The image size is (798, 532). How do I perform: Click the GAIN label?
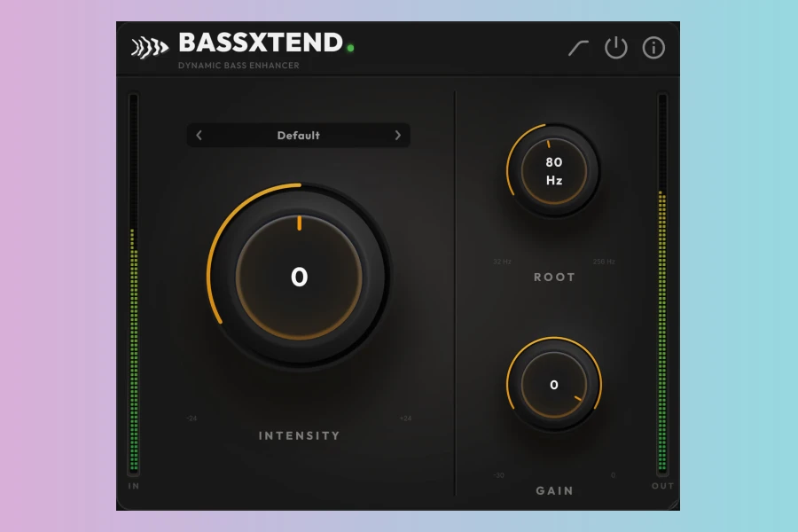pos(554,490)
